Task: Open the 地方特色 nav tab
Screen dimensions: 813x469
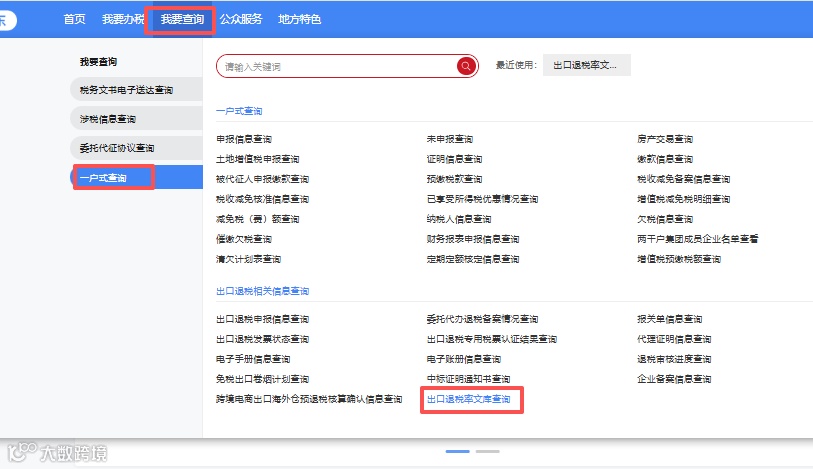Action: point(299,19)
